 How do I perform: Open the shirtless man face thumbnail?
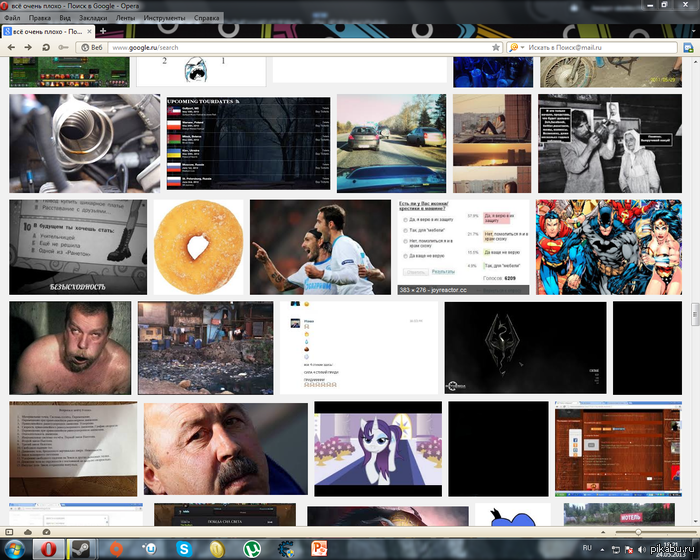point(70,348)
